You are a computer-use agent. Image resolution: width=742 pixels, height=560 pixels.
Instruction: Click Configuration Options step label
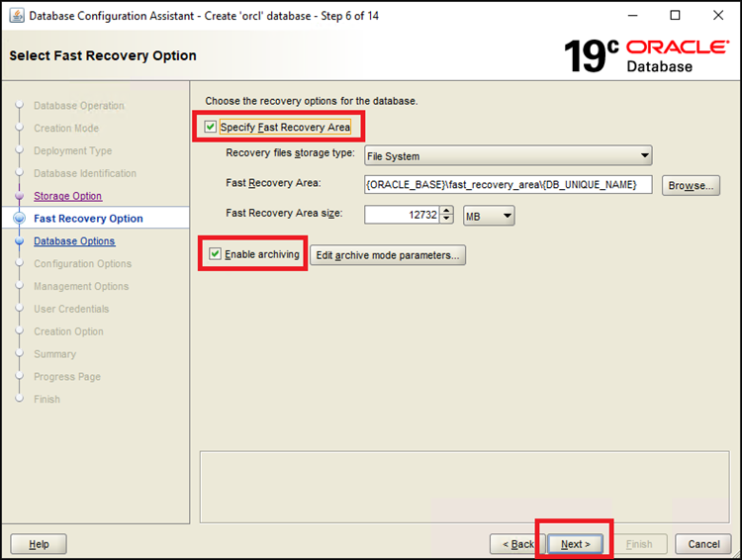click(83, 263)
